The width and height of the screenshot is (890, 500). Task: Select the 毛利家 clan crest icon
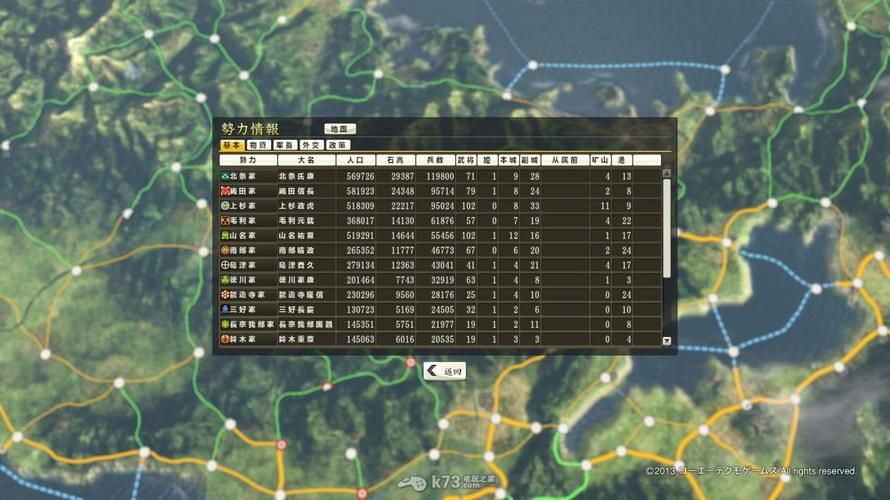point(225,221)
